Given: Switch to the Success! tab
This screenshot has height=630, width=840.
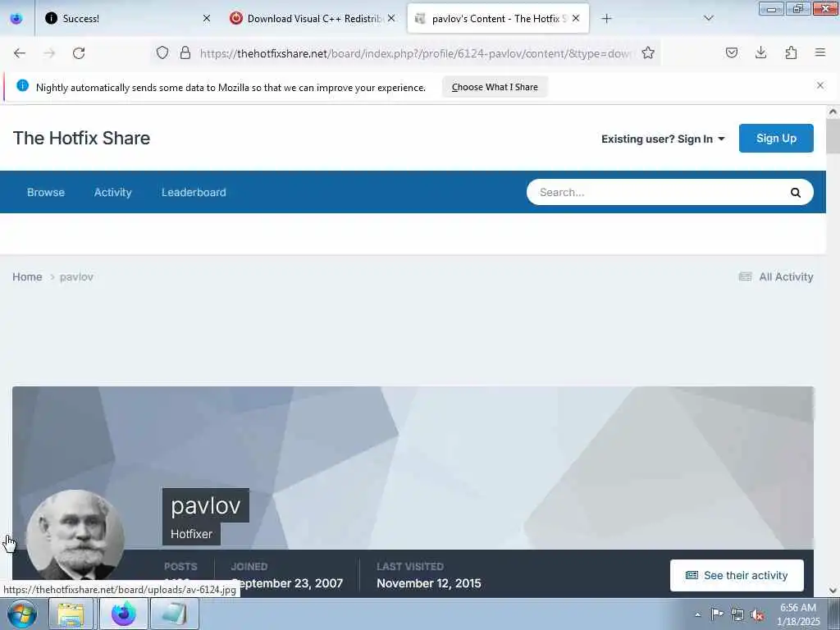Looking at the screenshot, I should (x=123, y=19).
